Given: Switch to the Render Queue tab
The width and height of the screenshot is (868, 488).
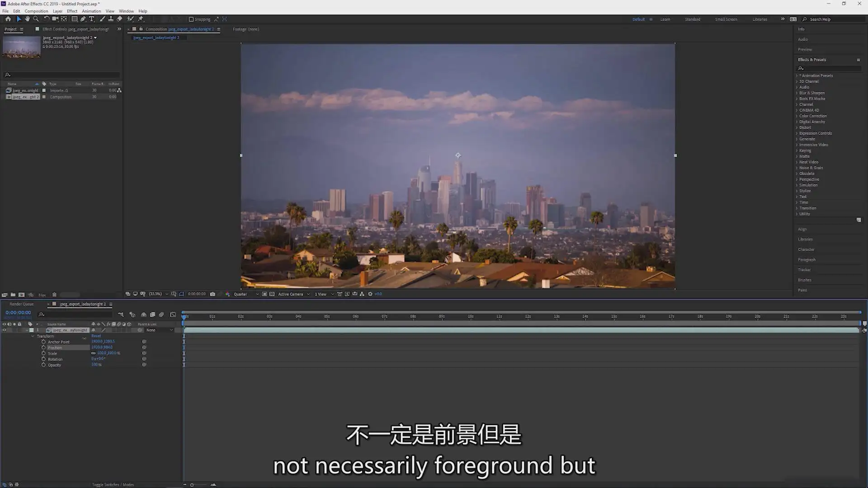Looking at the screenshot, I should click(x=22, y=304).
